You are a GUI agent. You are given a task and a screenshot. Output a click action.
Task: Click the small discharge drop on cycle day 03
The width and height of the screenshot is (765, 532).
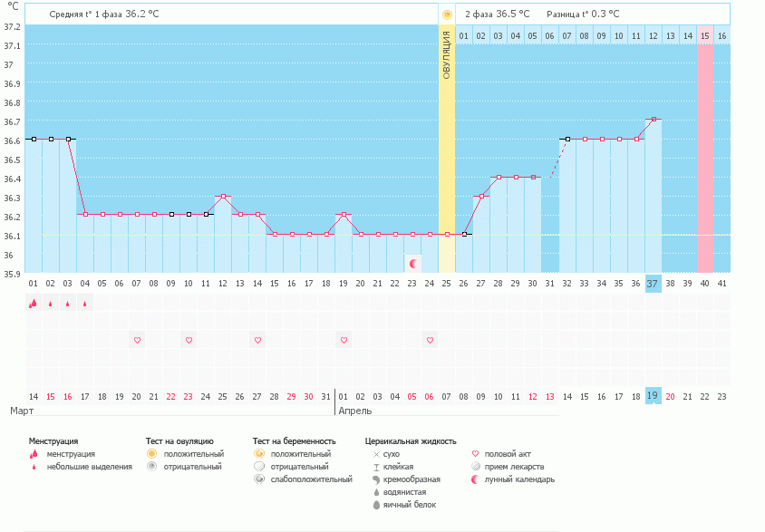(68, 305)
